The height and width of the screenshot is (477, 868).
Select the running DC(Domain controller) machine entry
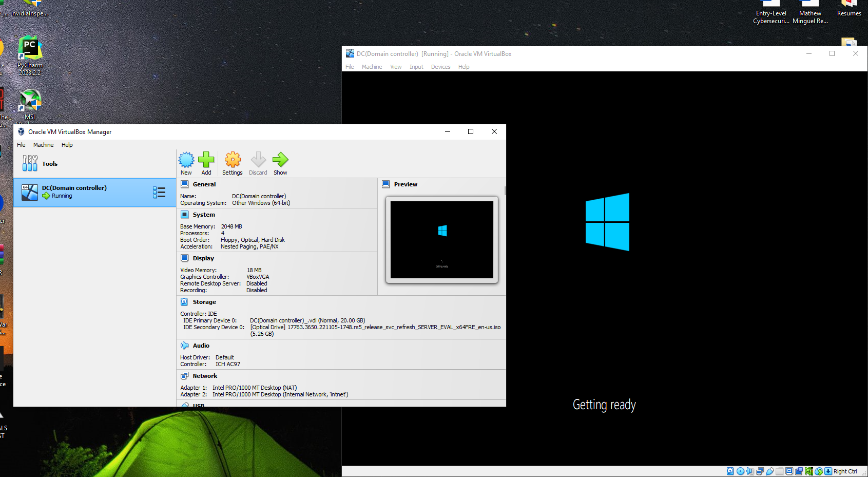(94, 193)
